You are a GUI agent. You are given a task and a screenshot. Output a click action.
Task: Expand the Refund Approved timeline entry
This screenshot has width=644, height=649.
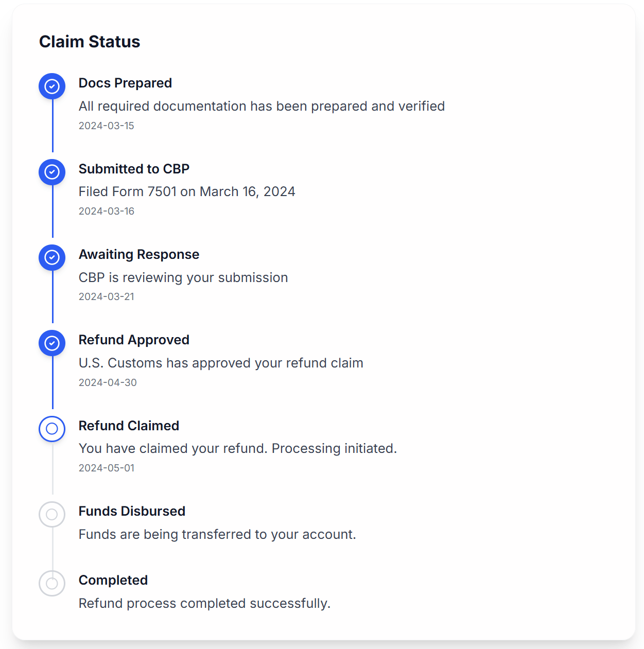point(134,340)
